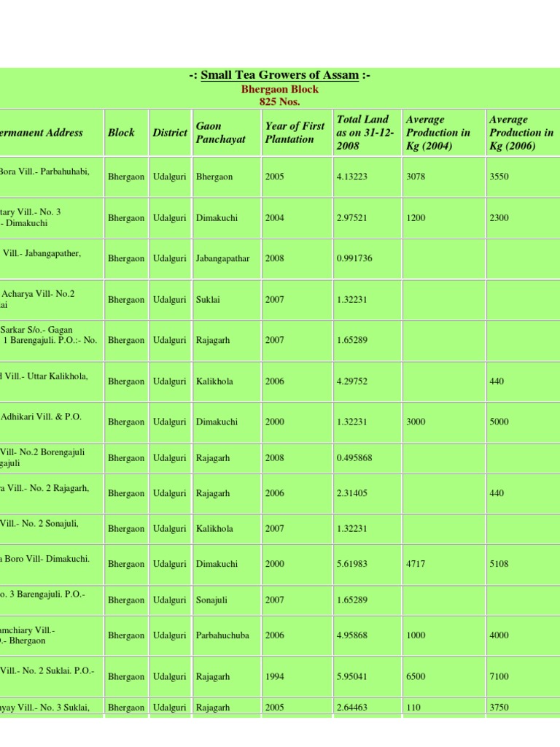Screen dimensions: 560x747
Task: Click the underlined Small Tea Growers of Assam title
Action: pos(279,75)
